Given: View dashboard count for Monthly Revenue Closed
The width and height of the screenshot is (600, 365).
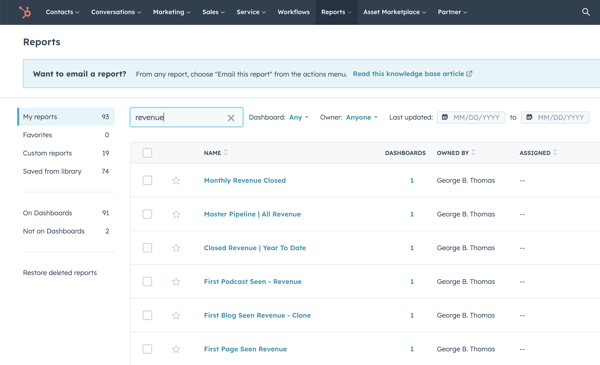Looking at the screenshot, I should pyautogui.click(x=412, y=181).
